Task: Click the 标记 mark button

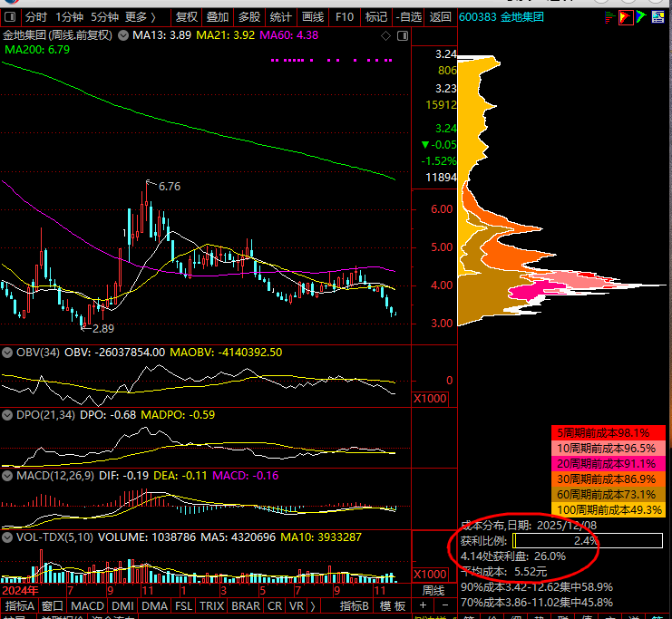Action: [x=375, y=17]
